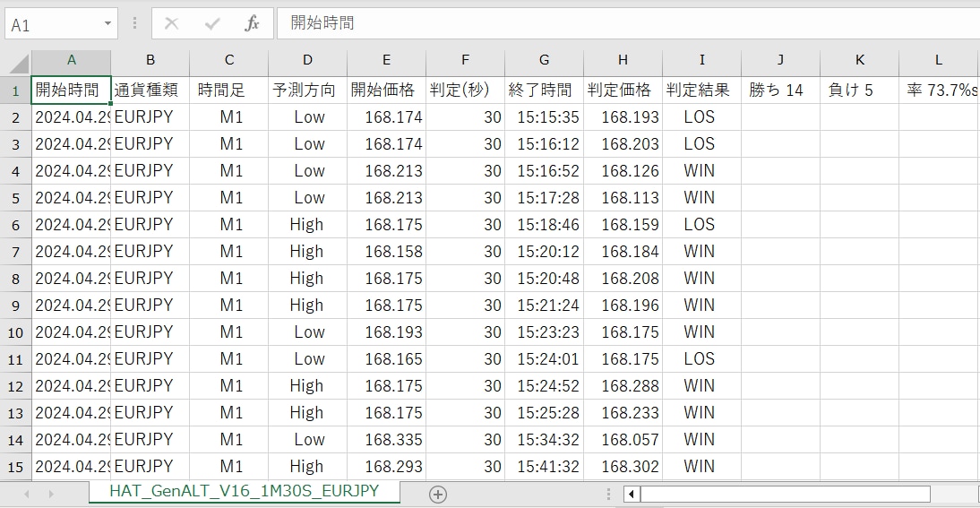The height and width of the screenshot is (508, 980).
Task: Click cell 負け 5
Action: point(859,90)
